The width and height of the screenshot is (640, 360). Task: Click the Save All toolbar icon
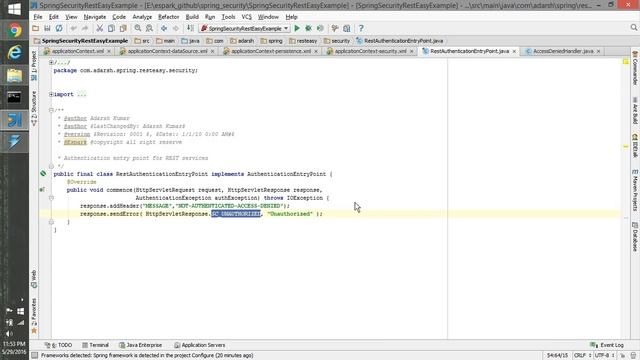point(47,28)
